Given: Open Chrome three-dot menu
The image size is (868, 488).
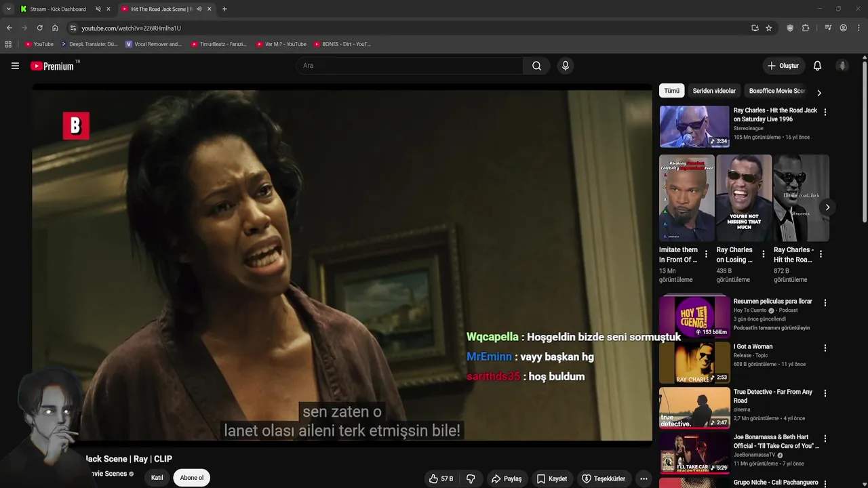Looking at the screenshot, I should 859,28.
